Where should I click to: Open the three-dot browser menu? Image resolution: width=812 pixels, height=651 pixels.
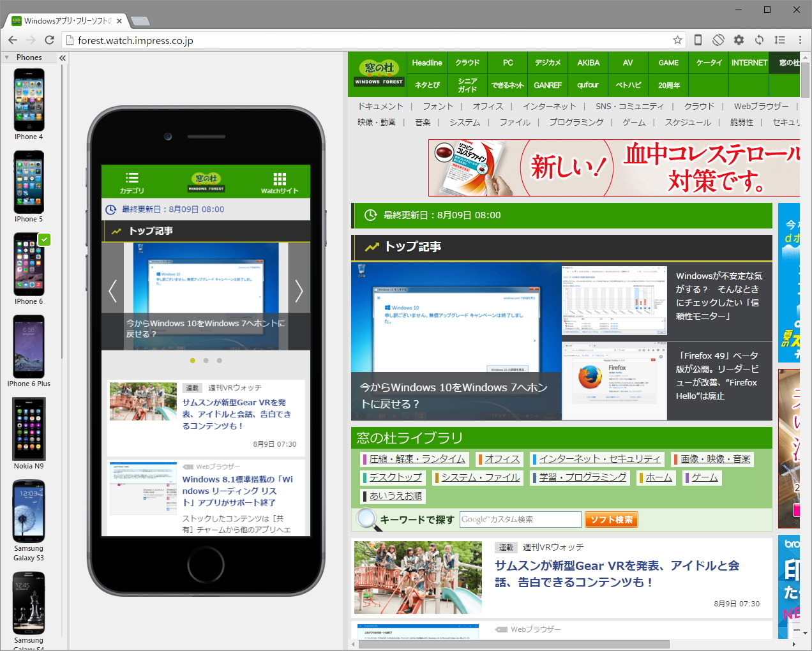pyautogui.click(x=801, y=40)
